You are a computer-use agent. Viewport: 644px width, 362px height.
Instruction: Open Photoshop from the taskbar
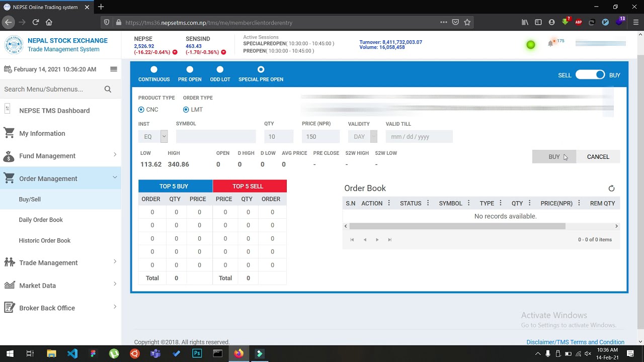point(197,353)
